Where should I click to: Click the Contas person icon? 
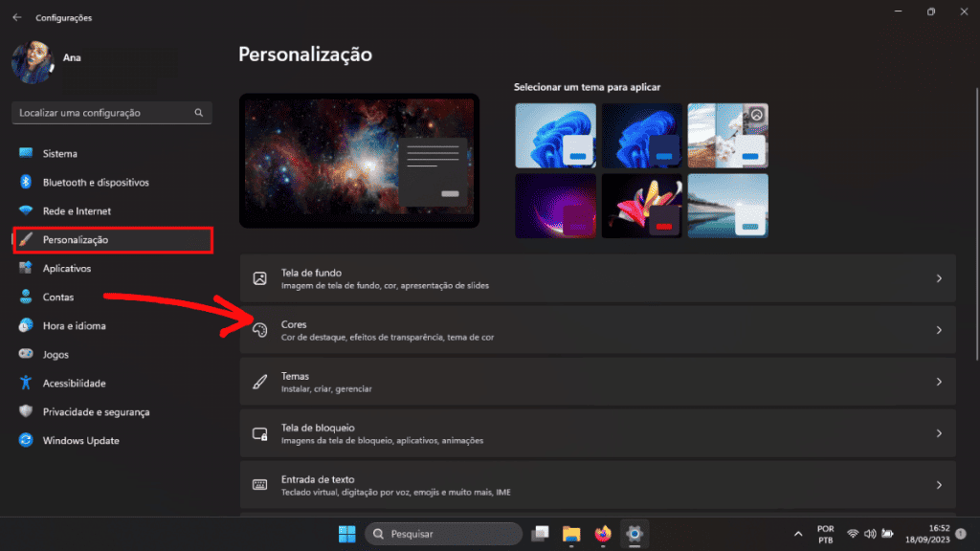(x=26, y=297)
